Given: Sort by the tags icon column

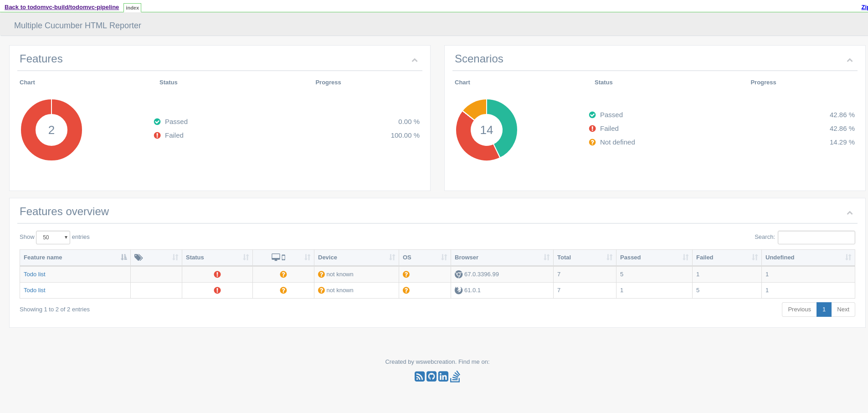Looking at the screenshot, I should click(156, 258).
